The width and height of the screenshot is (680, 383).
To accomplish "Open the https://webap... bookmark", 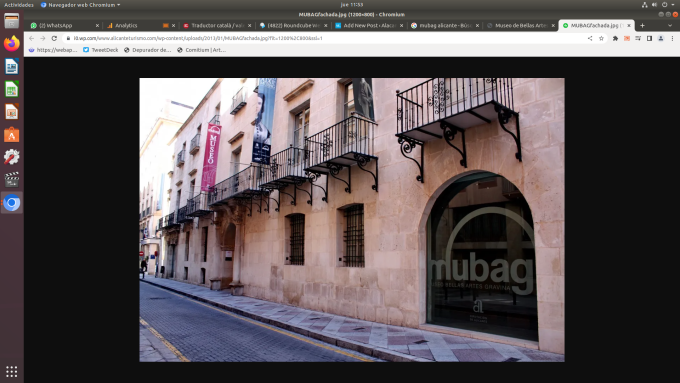I will [53, 50].
